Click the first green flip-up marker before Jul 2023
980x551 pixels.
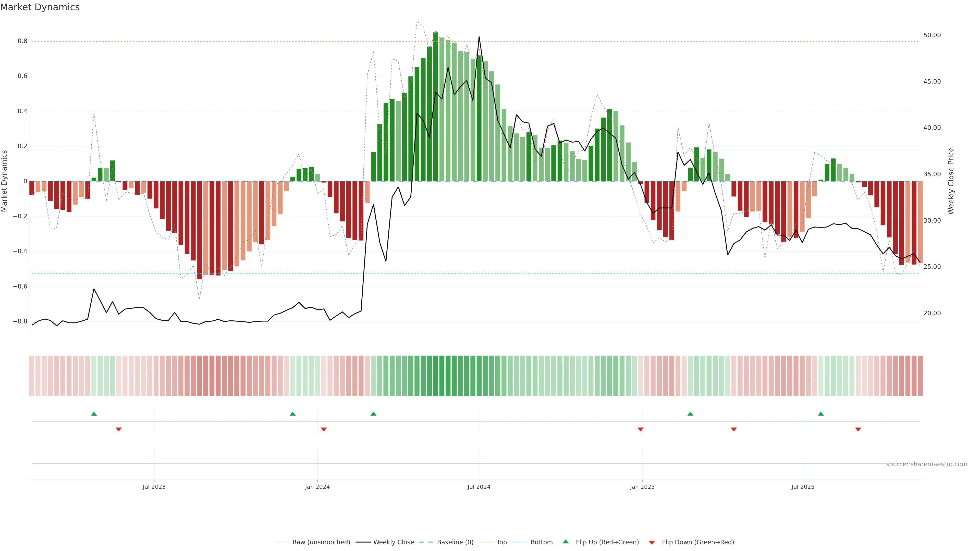[x=94, y=414]
